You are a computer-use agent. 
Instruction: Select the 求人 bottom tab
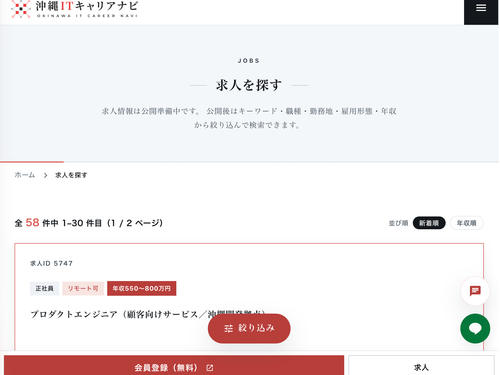click(x=421, y=366)
